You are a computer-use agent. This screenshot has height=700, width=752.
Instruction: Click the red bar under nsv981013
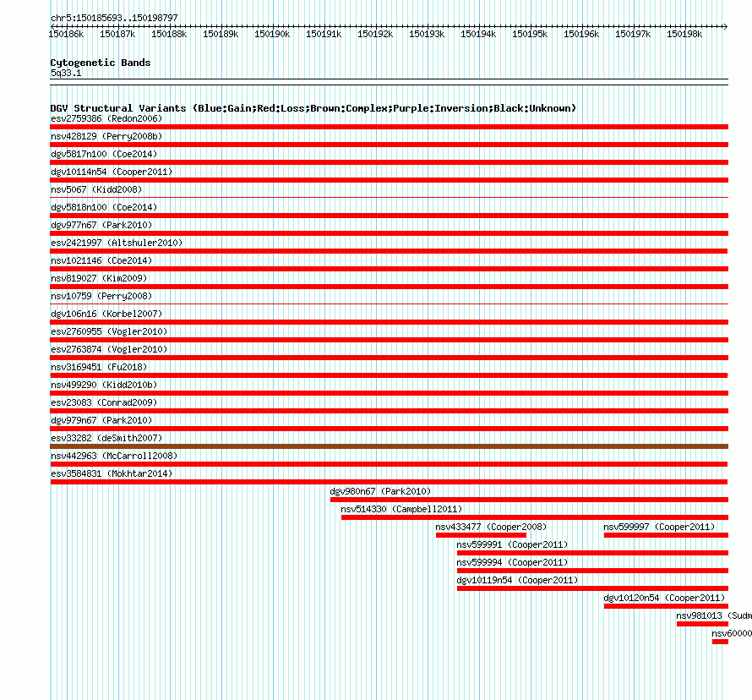click(x=702, y=624)
